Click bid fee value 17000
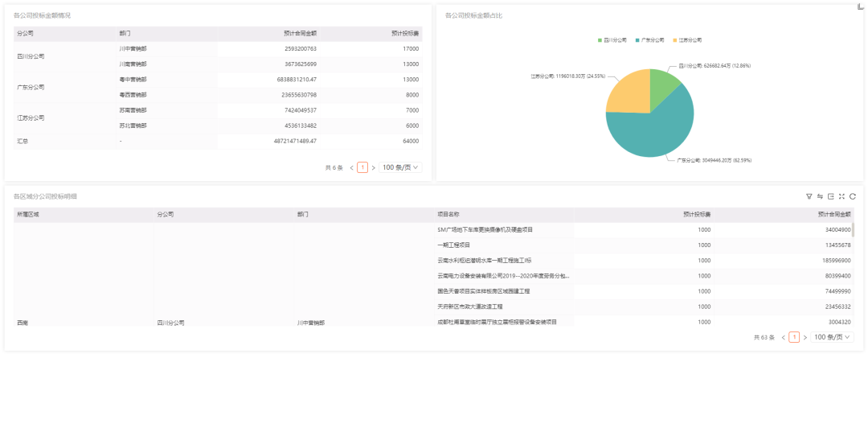 pos(411,49)
